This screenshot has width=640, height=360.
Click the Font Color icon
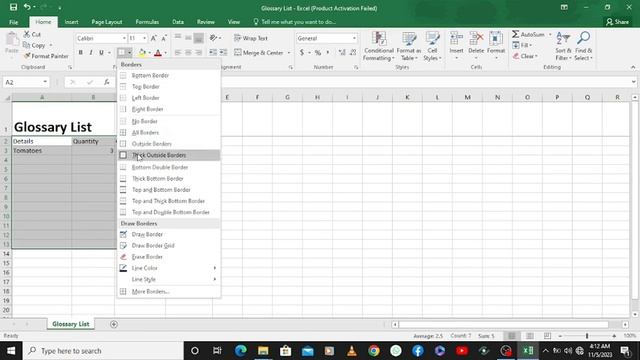(x=158, y=52)
